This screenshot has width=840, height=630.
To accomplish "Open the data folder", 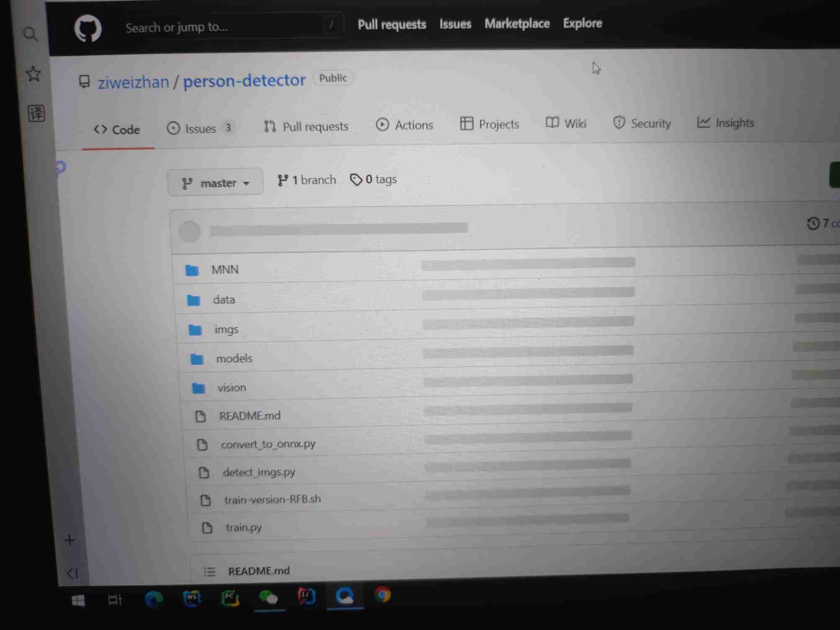I will coord(224,300).
